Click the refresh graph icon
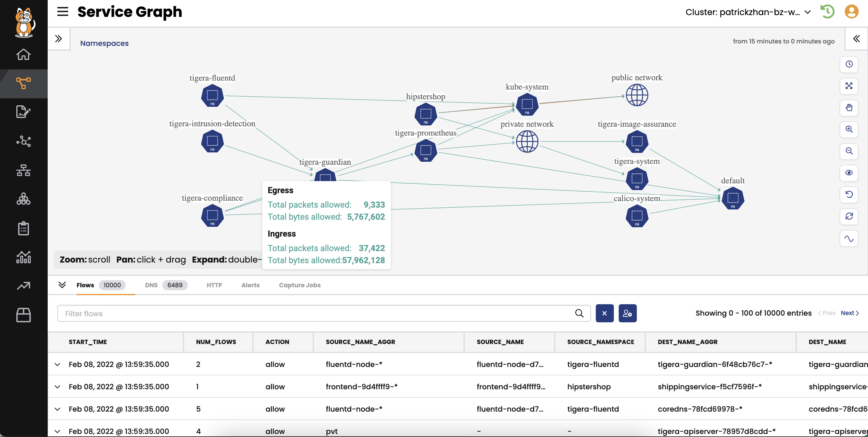Screen dimensions: 868x437 pos(848,216)
